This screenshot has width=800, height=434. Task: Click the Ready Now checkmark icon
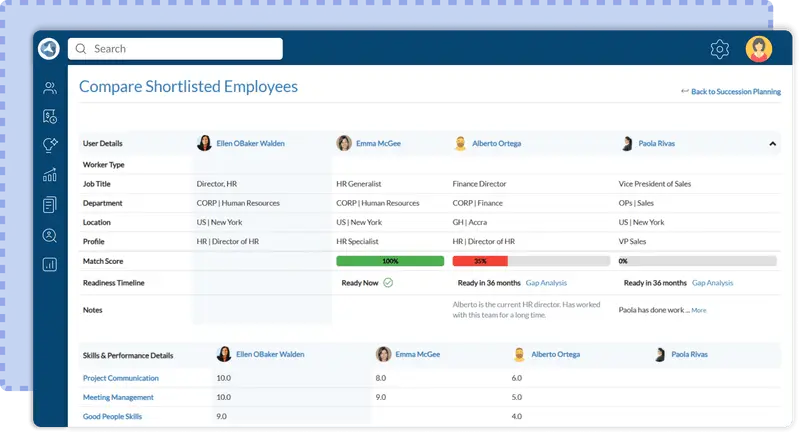388,283
